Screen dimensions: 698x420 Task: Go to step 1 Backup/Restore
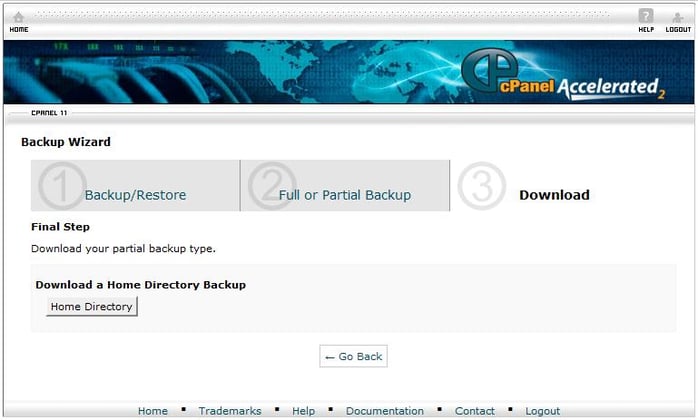pos(135,195)
